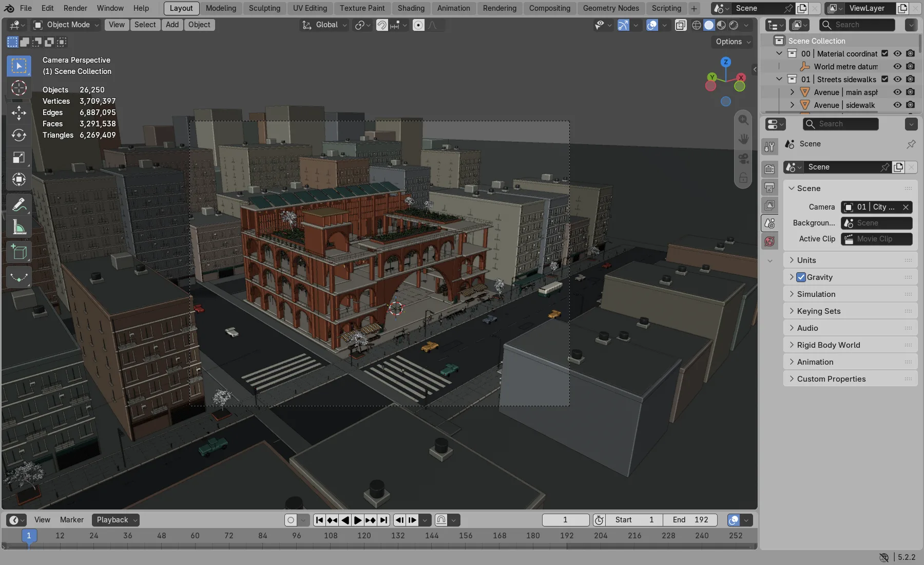
Task: Open the Render properties tab
Action: 769,169
